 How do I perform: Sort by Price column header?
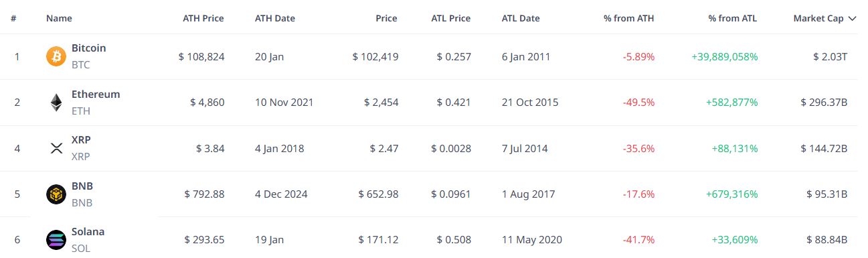[x=386, y=19]
